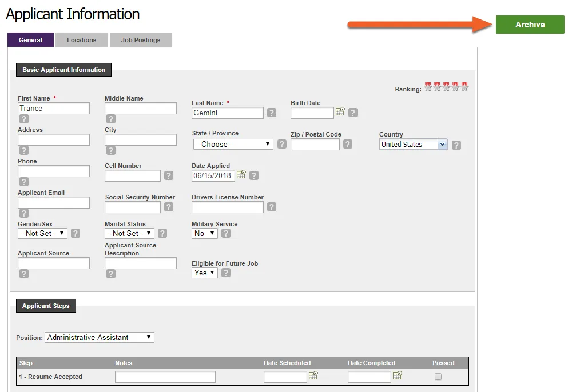Switch to the Job Postings tab
The width and height of the screenshot is (568, 392).
[141, 40]
